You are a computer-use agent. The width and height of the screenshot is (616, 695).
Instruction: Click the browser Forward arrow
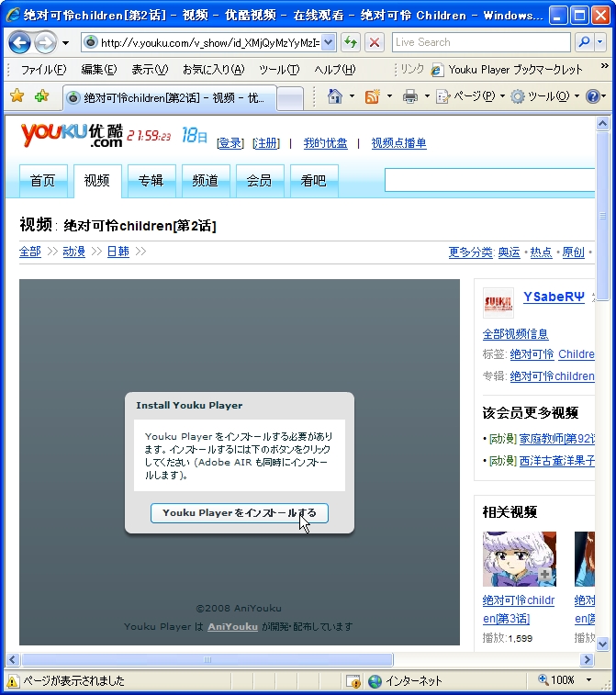click(x=46, y=43)
